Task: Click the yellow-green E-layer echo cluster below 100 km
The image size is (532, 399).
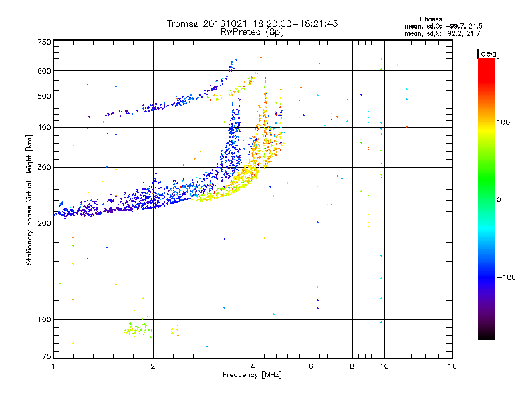Action: tap(138, 330)
